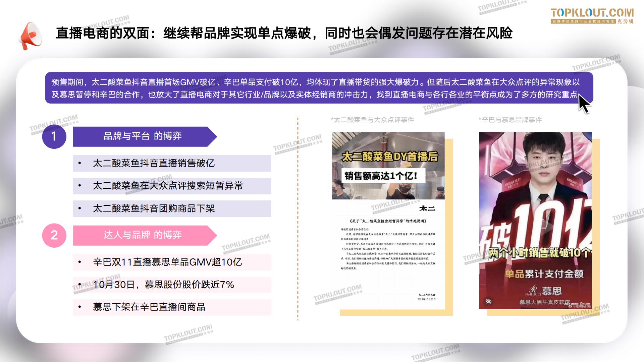Click the caption *辛巴与慕思品牌事件

pos(510,120)
